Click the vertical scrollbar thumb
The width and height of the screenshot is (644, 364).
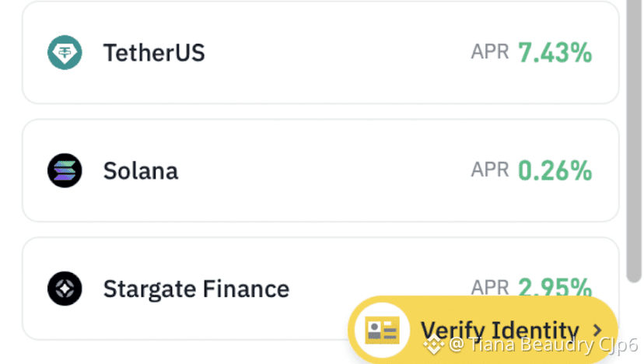point(634,140)
